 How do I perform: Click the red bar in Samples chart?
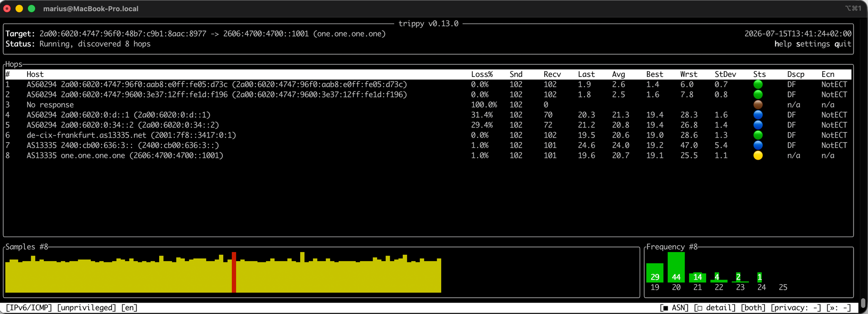(234, 272)
